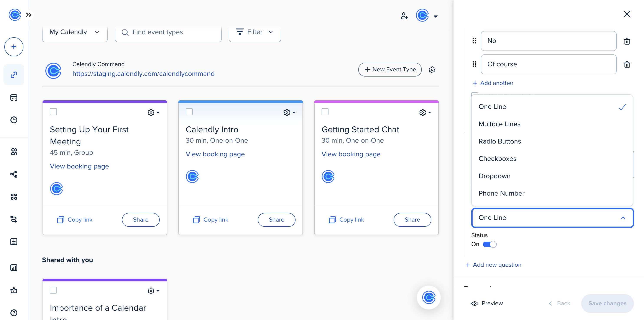Click Share on Setting Up Your First Meeting
The width and height of the screenshot is (644, 320).
coord(141,220)
